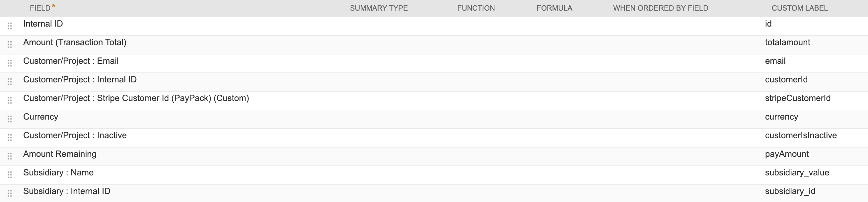Click the drag handle for Subsidiary : Name
868x202 pixels.
point(9,174)
